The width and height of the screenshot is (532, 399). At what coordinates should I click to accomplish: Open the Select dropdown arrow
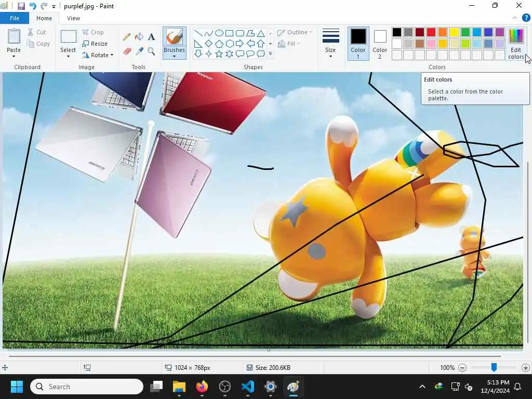[68, 56]
